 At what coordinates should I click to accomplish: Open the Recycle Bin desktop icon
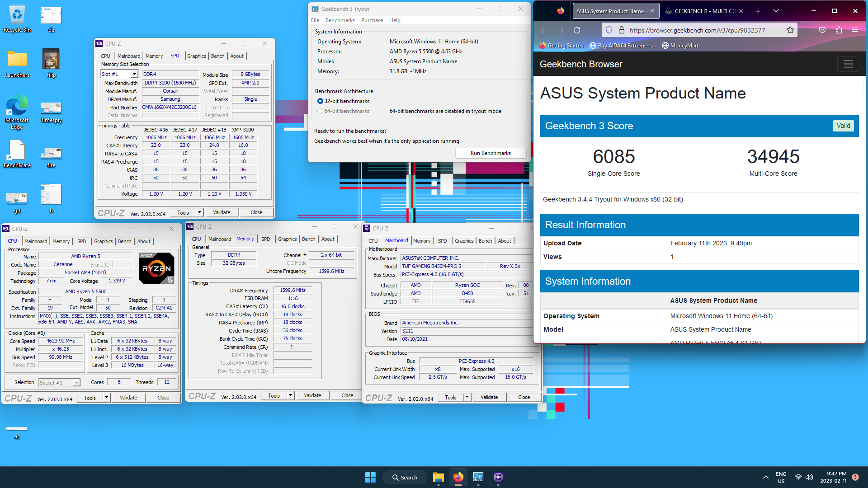pos(17,19)
